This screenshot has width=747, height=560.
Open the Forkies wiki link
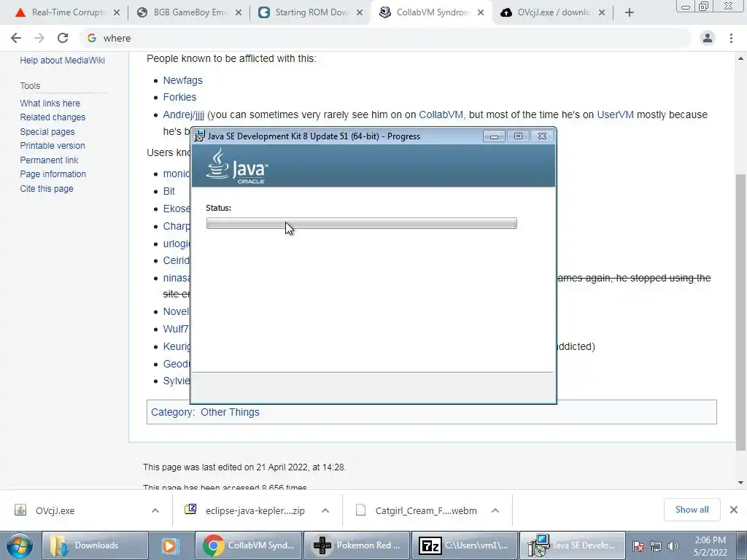point(179,97)
